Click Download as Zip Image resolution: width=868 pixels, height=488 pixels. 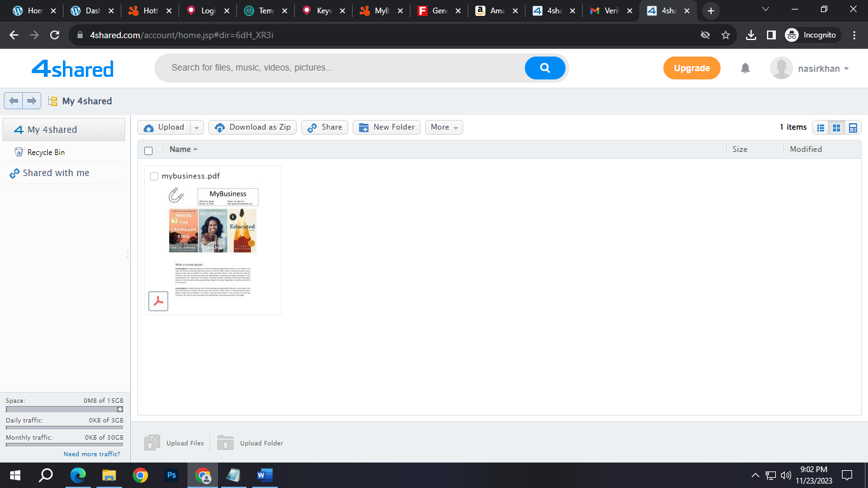coord(253,128)
